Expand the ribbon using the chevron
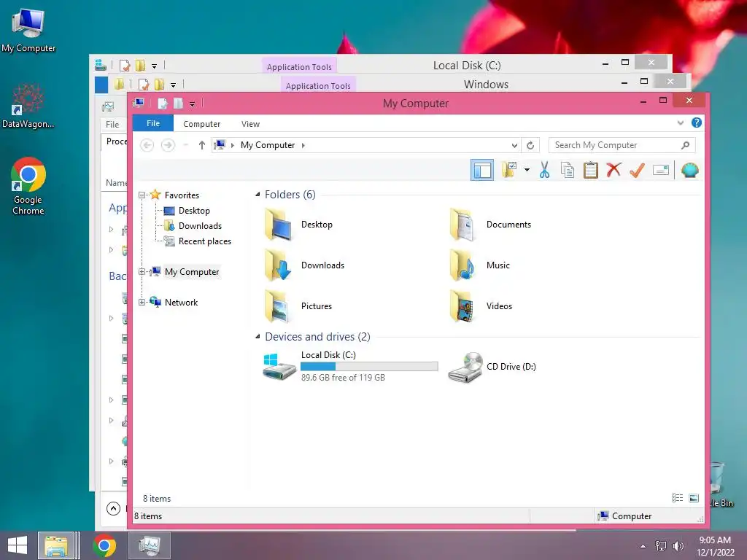Viewport: 747px width, 560px height. 681,122
